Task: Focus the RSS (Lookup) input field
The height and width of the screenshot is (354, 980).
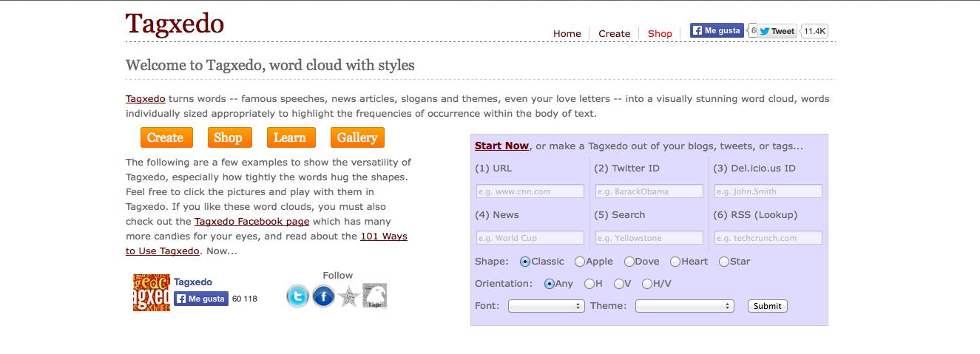Action: click(x=768, y=238)
